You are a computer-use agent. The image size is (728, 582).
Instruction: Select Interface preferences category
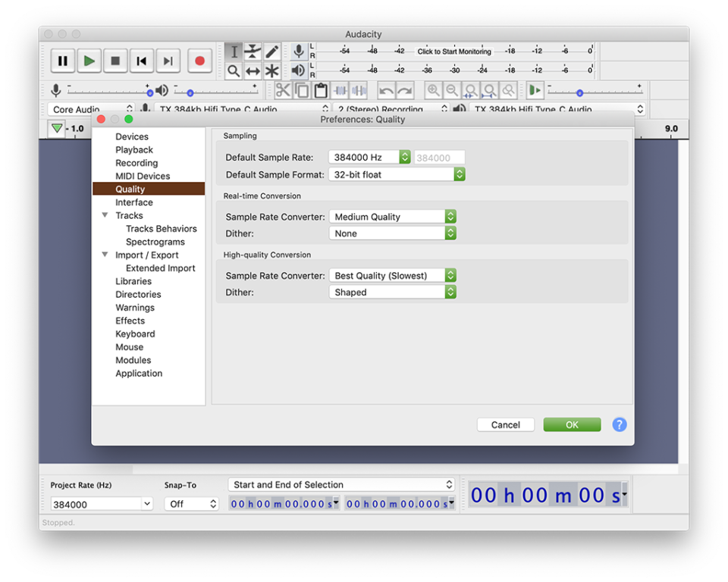tap(134, 202)
